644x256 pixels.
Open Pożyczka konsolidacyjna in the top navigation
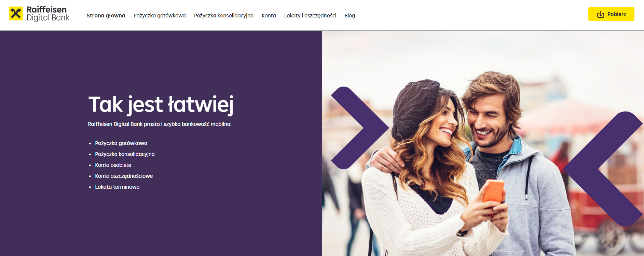[224, 16]
